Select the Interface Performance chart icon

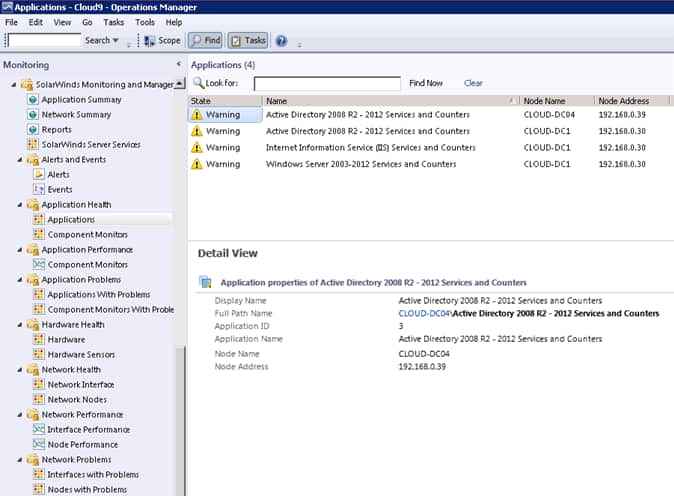[39, 430]
